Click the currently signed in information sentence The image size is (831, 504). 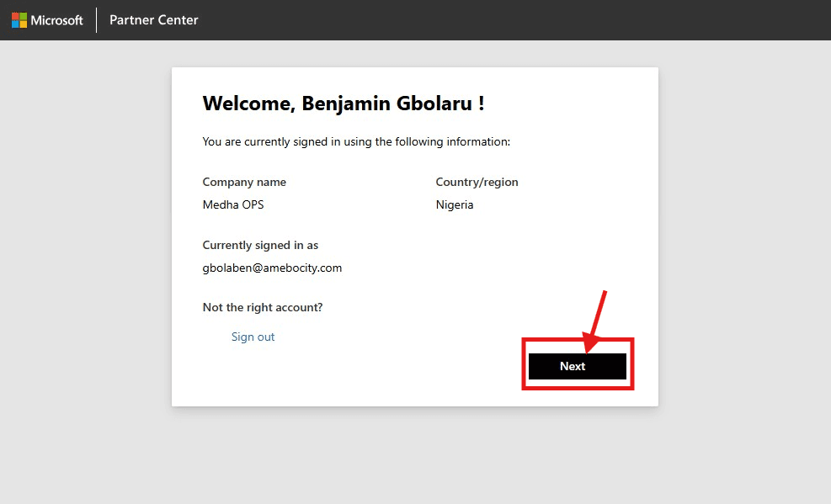pos(356,141)
